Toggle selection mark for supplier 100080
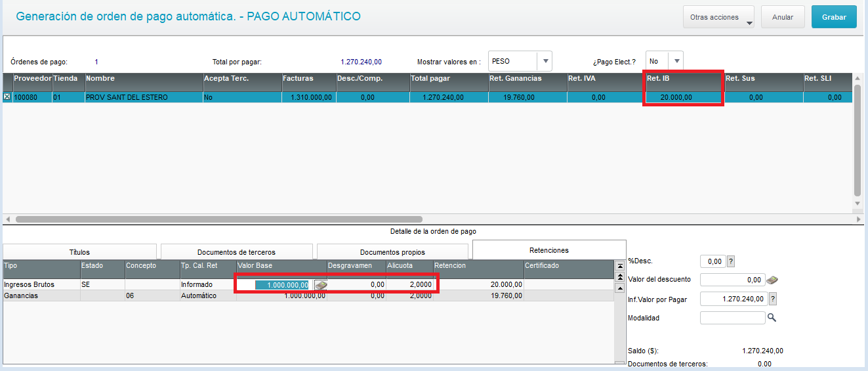Screen dimensions: 868x371 [7, 97]
